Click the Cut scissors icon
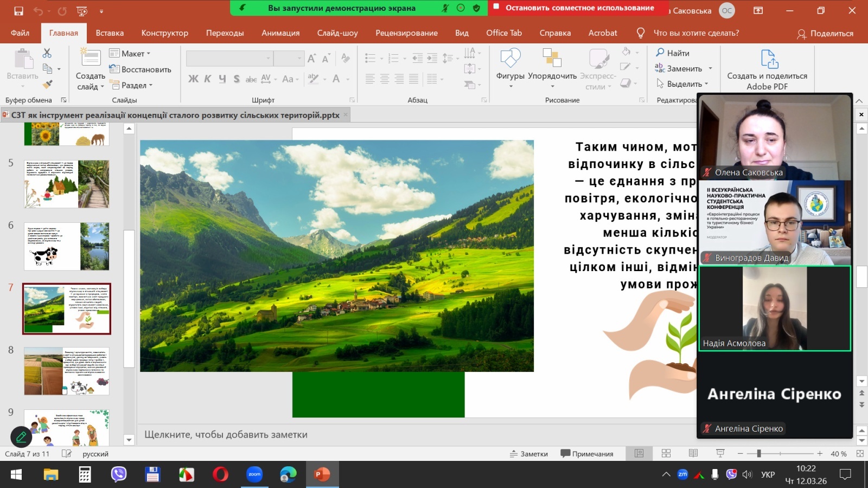The width and height of the screenshot is (868, 488). click(47, 53)
